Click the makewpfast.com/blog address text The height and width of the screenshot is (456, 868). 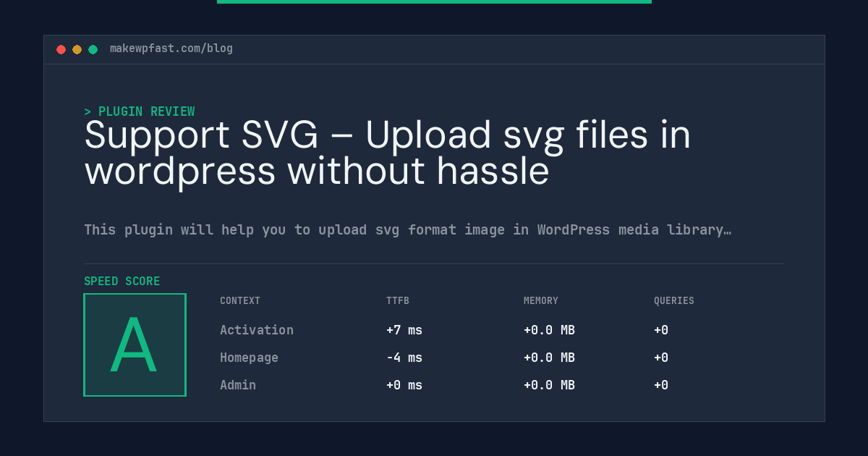coord(171,48)
